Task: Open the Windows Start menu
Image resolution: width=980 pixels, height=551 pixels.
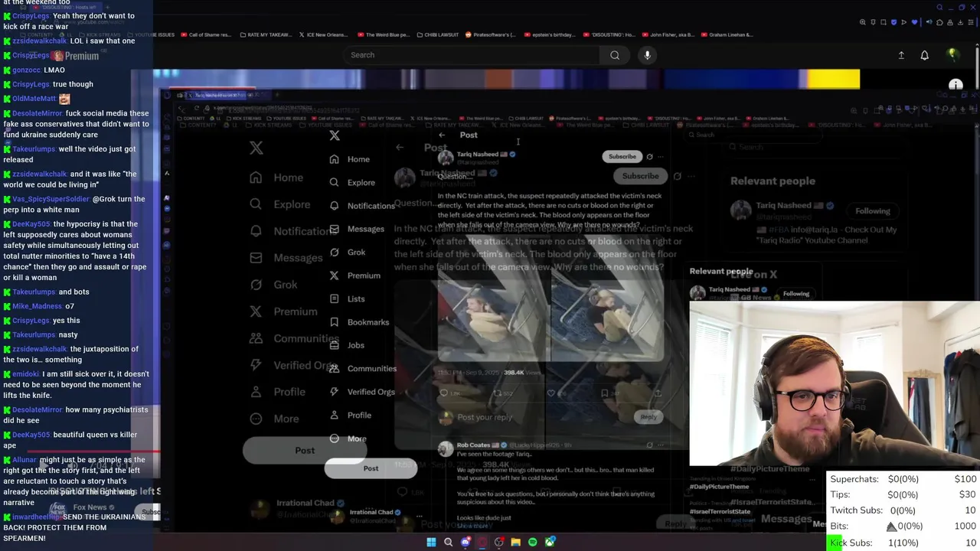Action: point(431,542)
